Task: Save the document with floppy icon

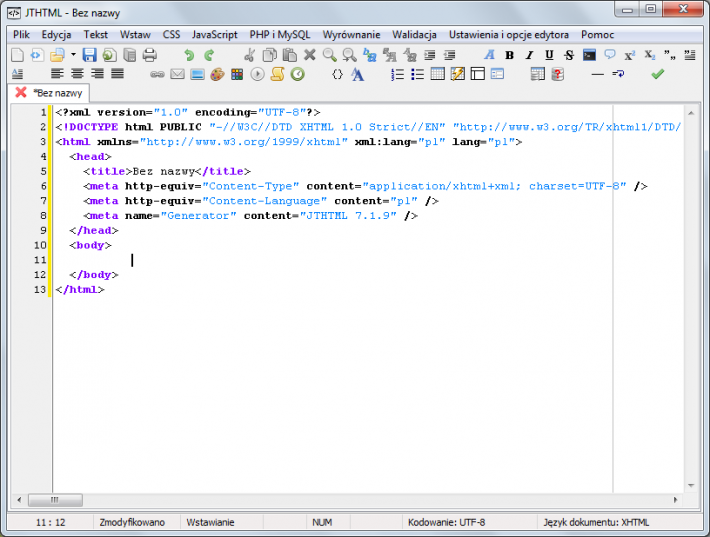Action: 89,55
